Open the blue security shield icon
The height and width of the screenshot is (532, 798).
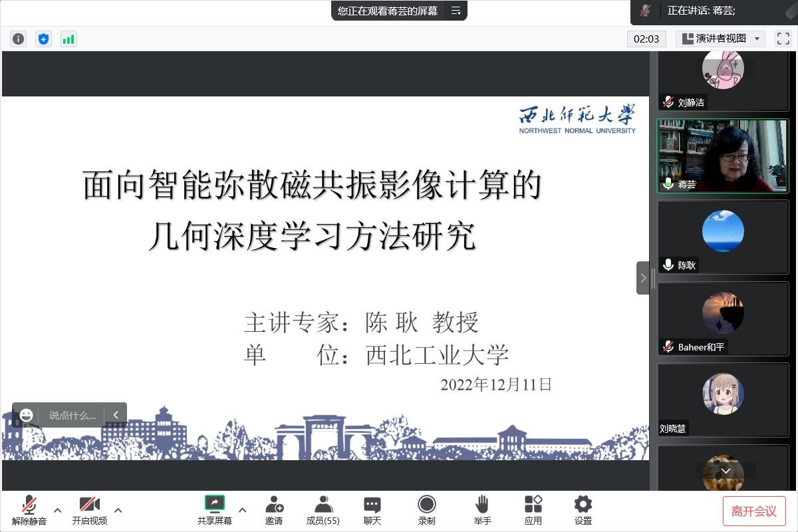point(43,39)
